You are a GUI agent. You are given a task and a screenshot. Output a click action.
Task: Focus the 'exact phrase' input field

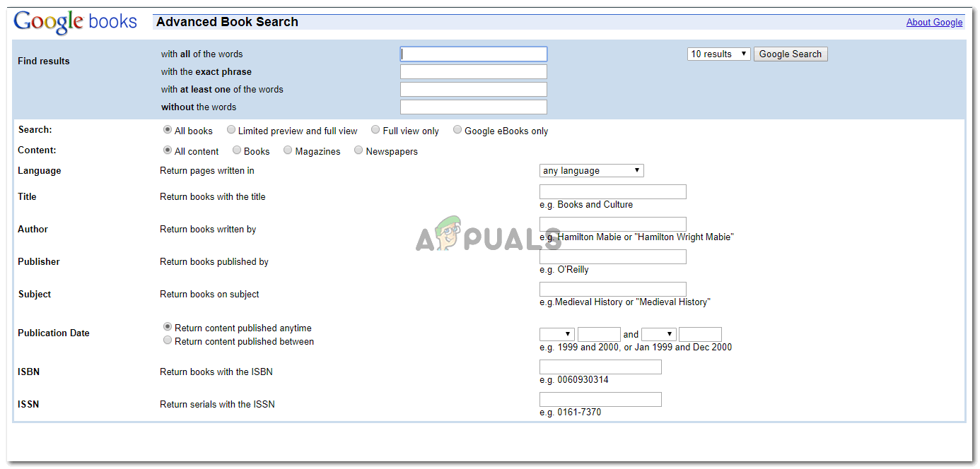click(x=474, y=72)
